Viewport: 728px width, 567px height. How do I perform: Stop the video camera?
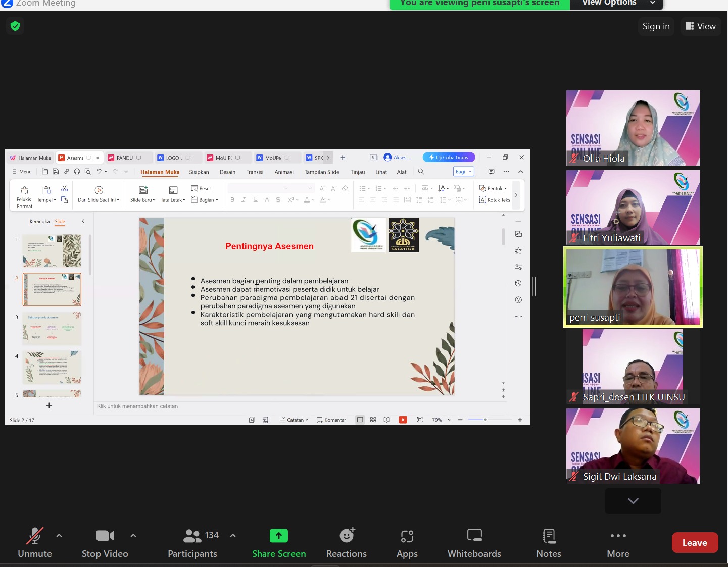(x=105, y=543)
